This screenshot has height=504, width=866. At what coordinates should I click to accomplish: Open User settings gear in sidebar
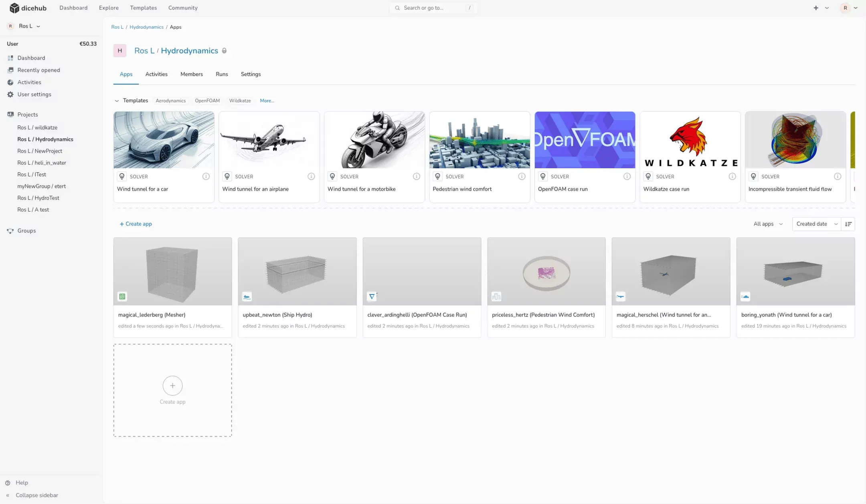(x=10, y=95)
